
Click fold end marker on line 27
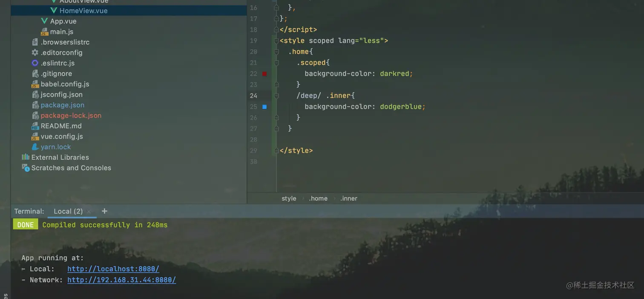[x=276, y=128]
